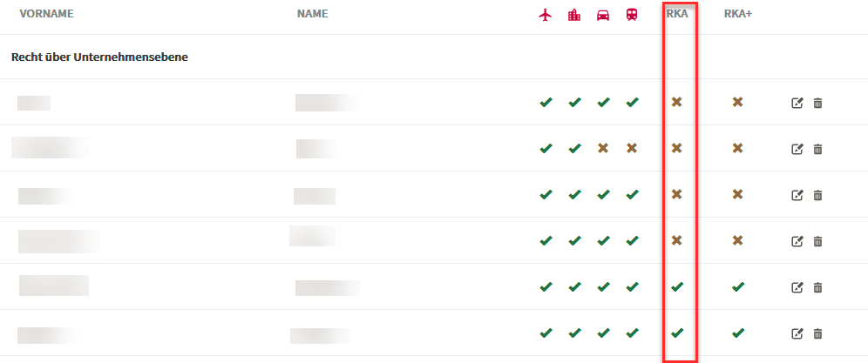Viewport: 868px width, 363px height.
Task: Edit the first user row
Action: click(797, 103)
